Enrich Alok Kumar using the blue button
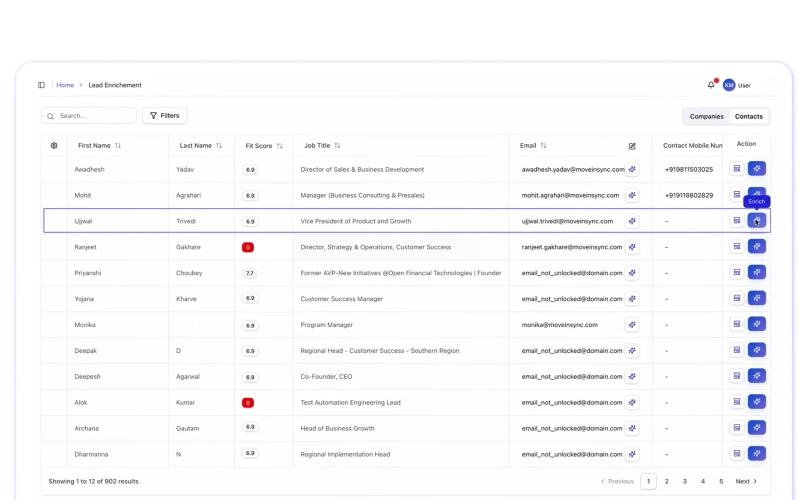This screenshot has width=800, height=500. 757,402
